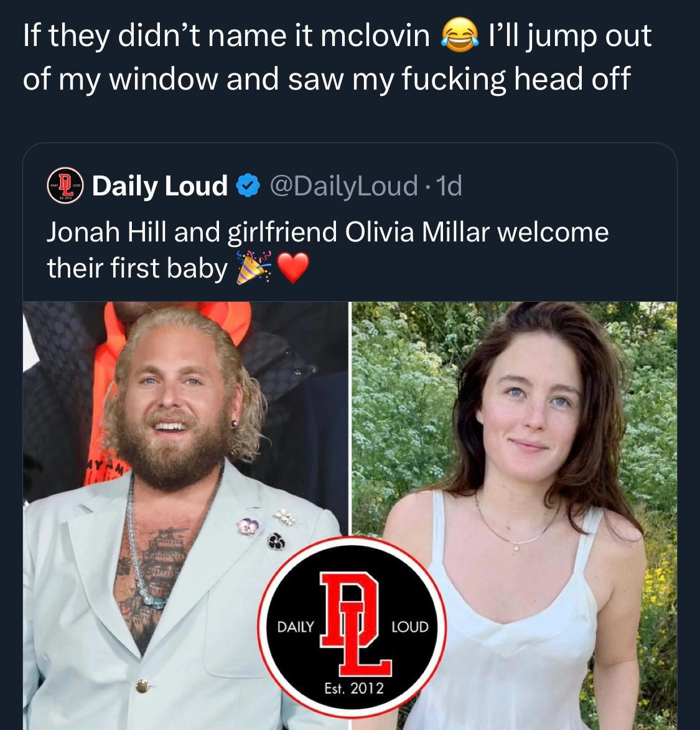Open the Daily Loud profile avatar
This screenshot has height=730, width=700.
65,185
